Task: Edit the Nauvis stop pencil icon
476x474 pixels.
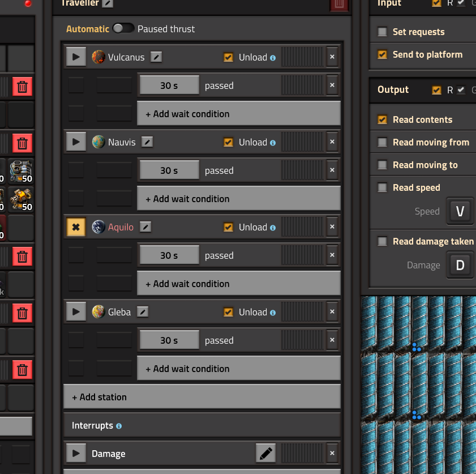Action: [x=147, y=142]
